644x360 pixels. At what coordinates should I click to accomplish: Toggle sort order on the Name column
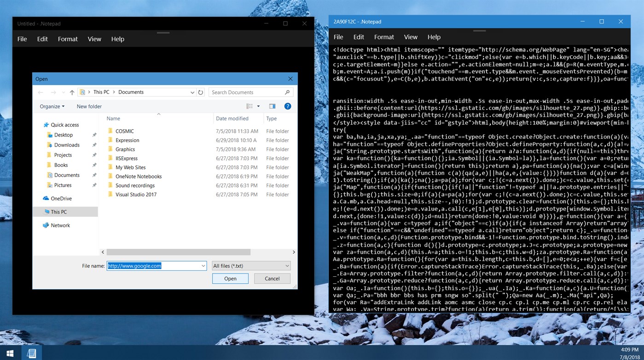click(113, 118)
